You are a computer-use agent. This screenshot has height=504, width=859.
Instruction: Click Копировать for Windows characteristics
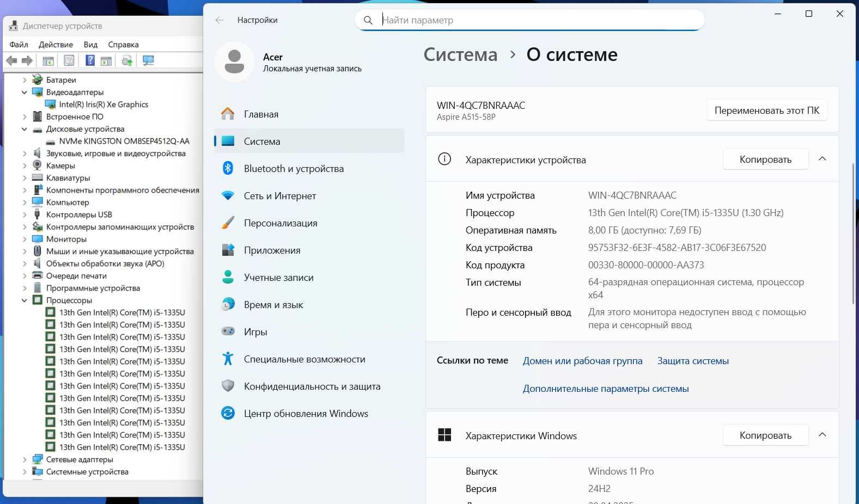tap(765, 435)
